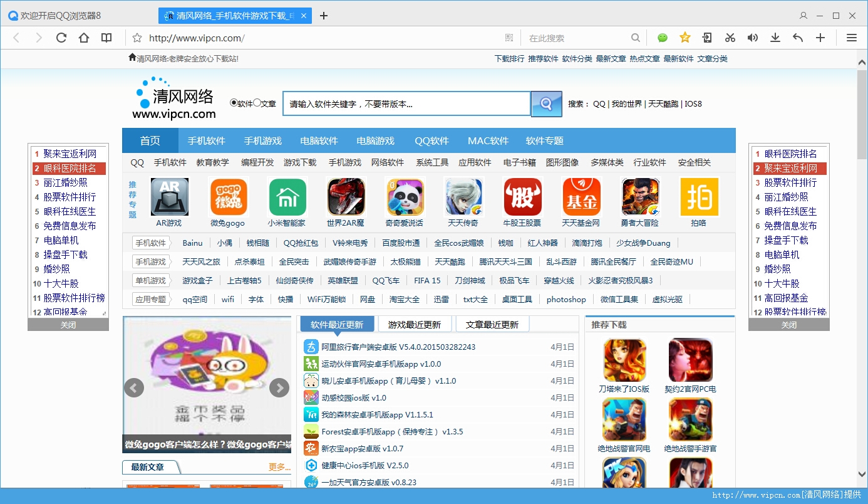Close the right floating ad with 关闭

pyautogui.click(x=789, y=325)
